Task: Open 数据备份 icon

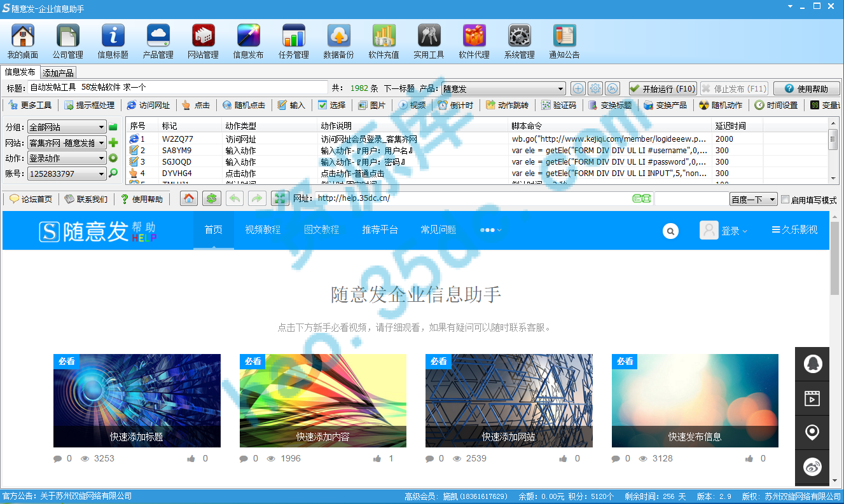Action: point(338,41)
